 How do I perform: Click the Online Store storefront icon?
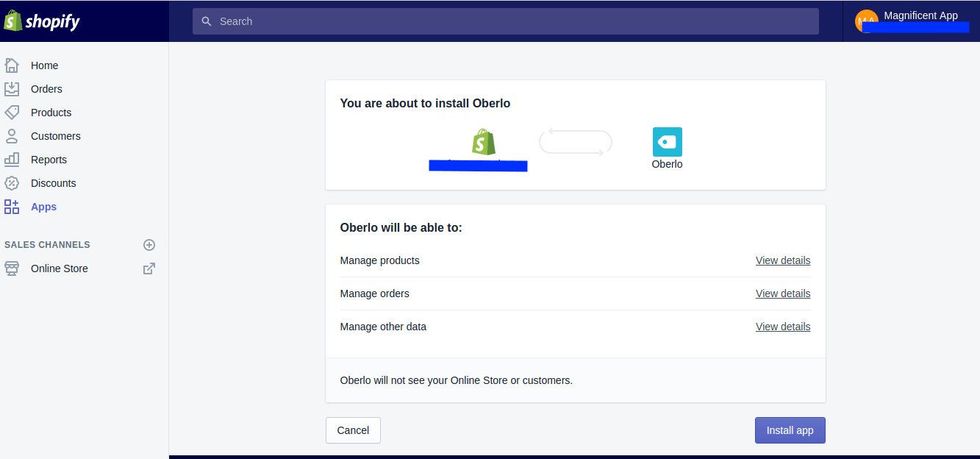(x=12, y=268)
